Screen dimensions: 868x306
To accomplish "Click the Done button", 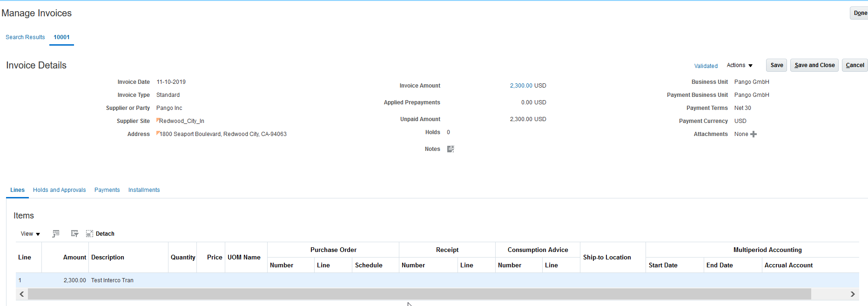I will coord(860,13).
